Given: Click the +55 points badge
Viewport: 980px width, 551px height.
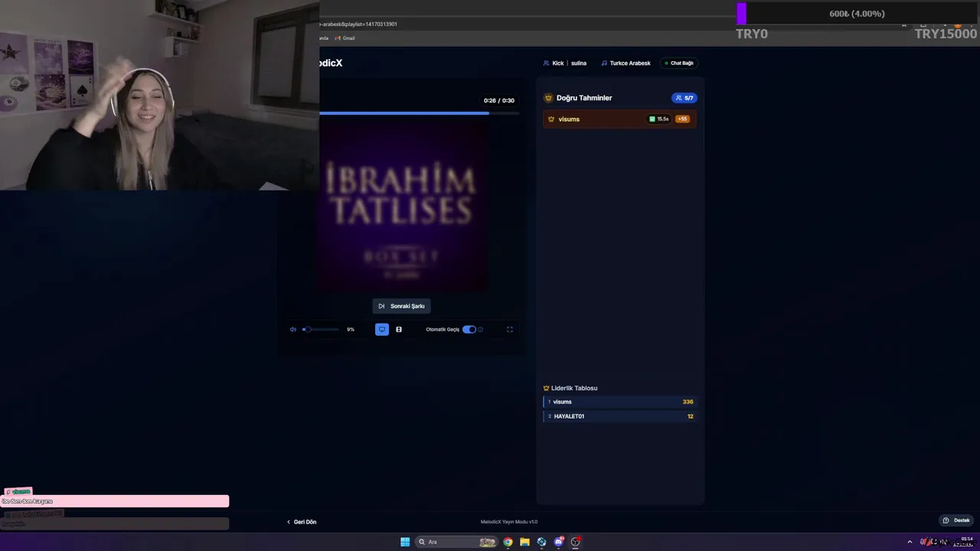Looking at the screenshot, I should pyautogui.click(x=682, y=119).
